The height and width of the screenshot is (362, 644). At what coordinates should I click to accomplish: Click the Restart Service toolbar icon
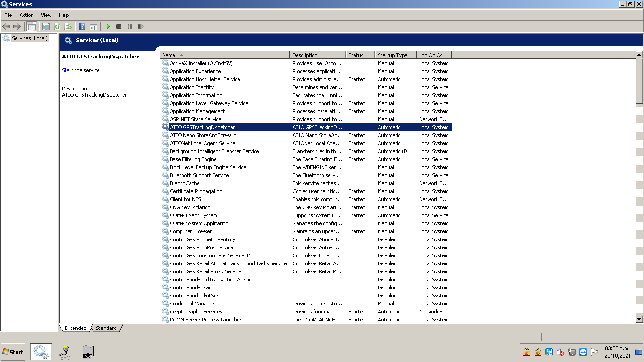pos(140,26)
